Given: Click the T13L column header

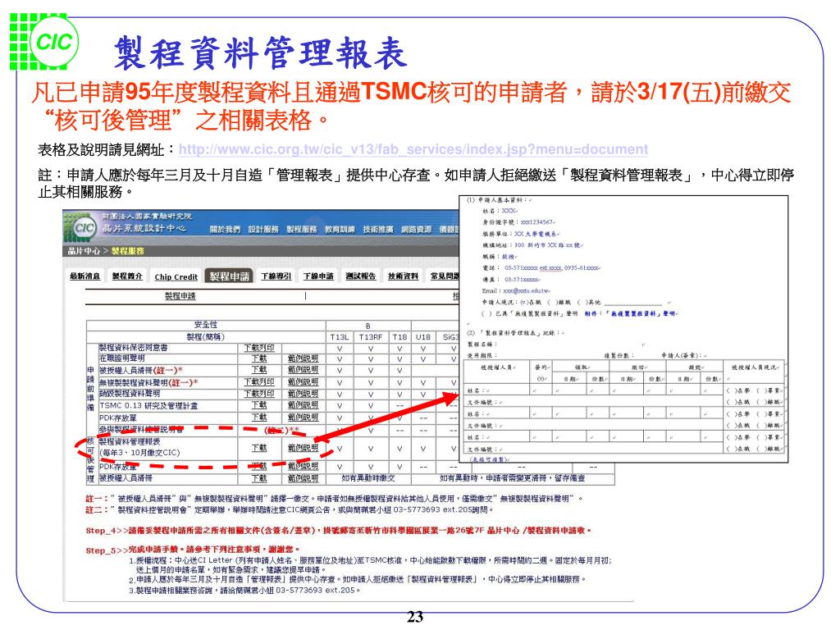Looking at the screenshot, I should pos(340,337).
